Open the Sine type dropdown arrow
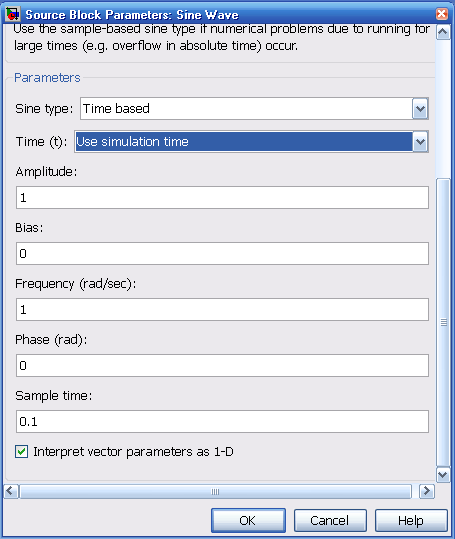 (420, 109)
